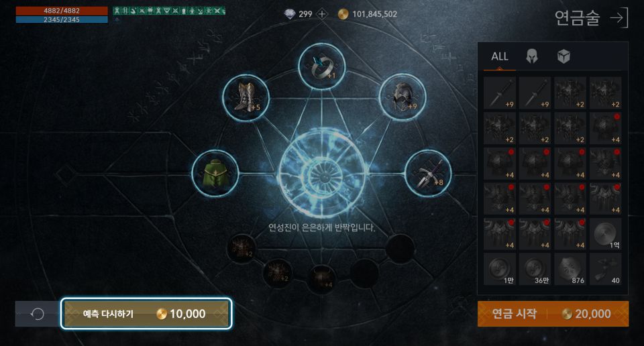The image size is (644, 346).
Task: Click the 연금 시작 20,000 button
Action: coord(553,314)
